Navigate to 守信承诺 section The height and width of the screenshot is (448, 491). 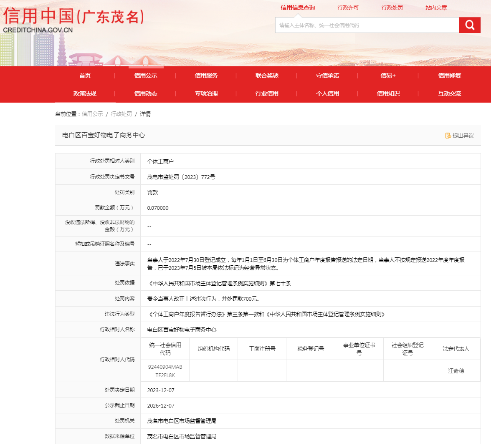point(327,76)
